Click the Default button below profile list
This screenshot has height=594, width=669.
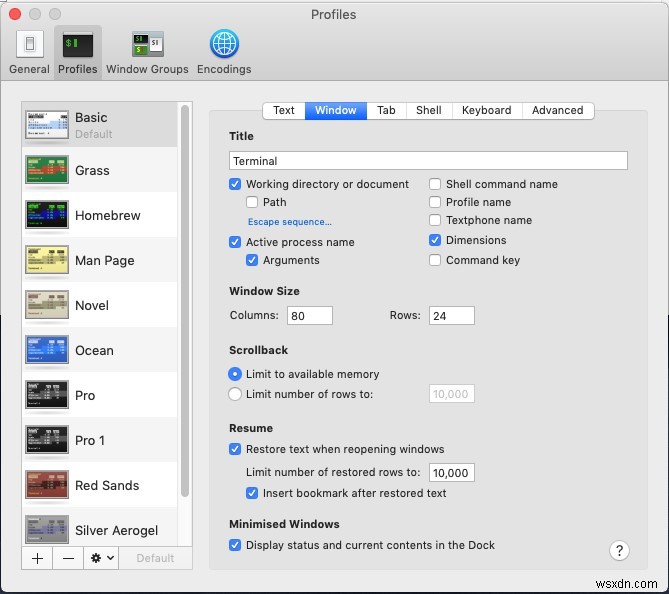click(155, 558)
